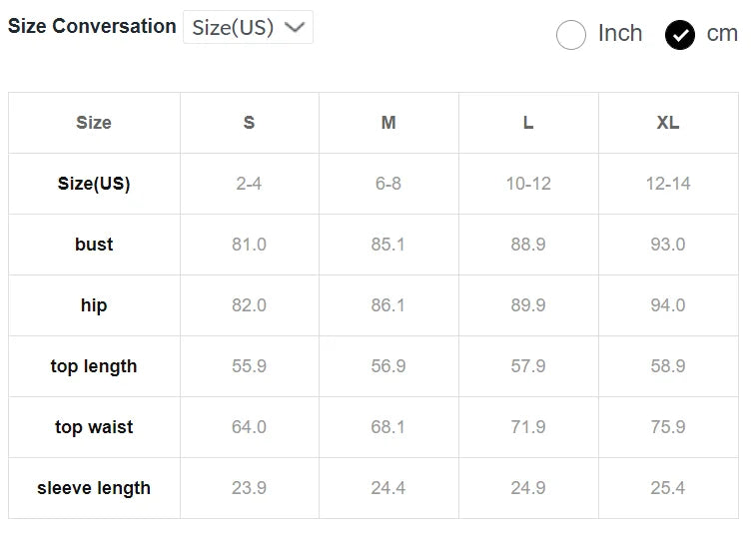Click the Size header cell
The width and height of the screenshot is (756, 533).
click(x=94, y=123)
